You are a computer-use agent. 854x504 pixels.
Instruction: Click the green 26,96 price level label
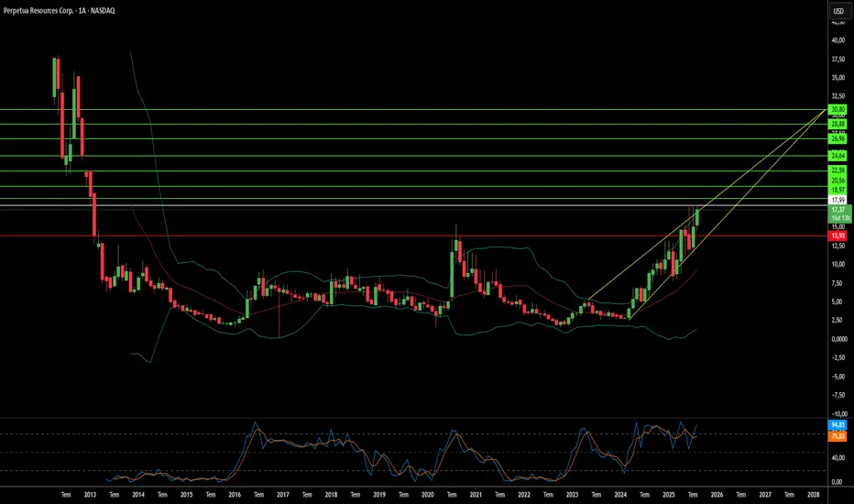pos(837,139)
